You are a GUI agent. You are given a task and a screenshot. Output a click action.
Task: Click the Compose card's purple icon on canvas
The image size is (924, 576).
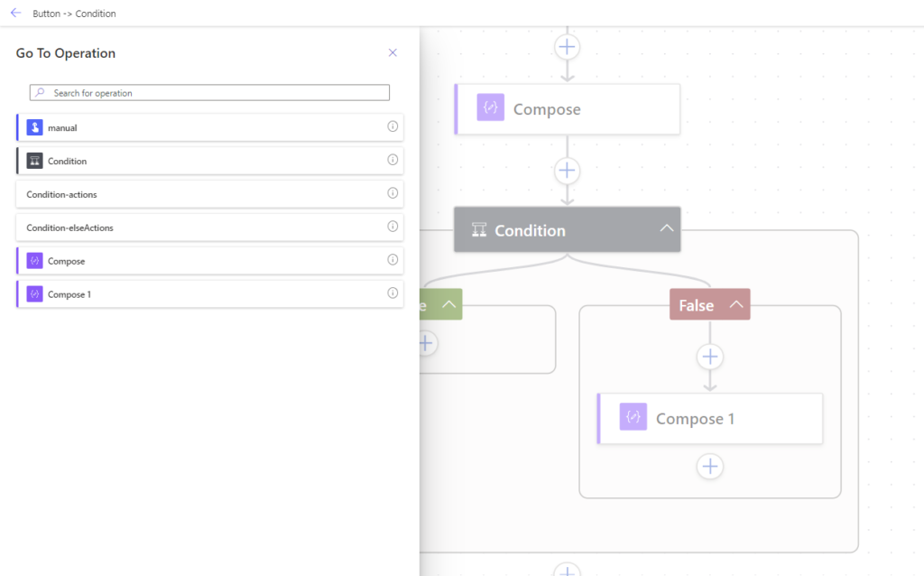(490, 107)
